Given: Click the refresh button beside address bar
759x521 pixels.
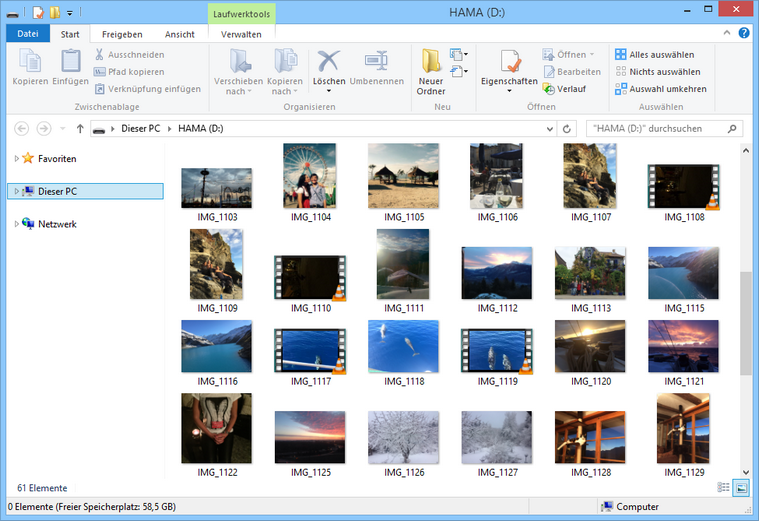Looking at the screenshot, I should (568, 129).
